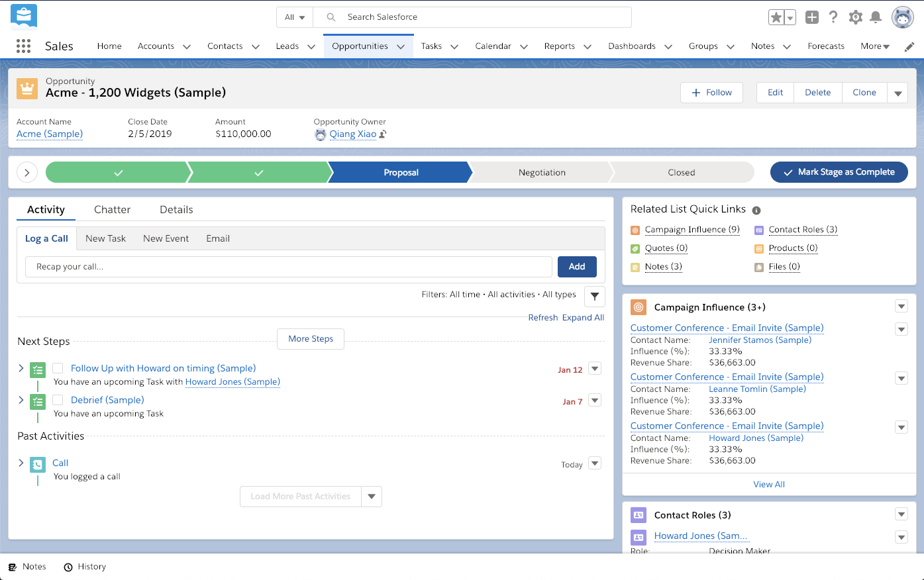Image resolution: width=924 pixels, height=580 pixels.
Task: Expand the logged Call activity row
Action: [x=21, y=463]
